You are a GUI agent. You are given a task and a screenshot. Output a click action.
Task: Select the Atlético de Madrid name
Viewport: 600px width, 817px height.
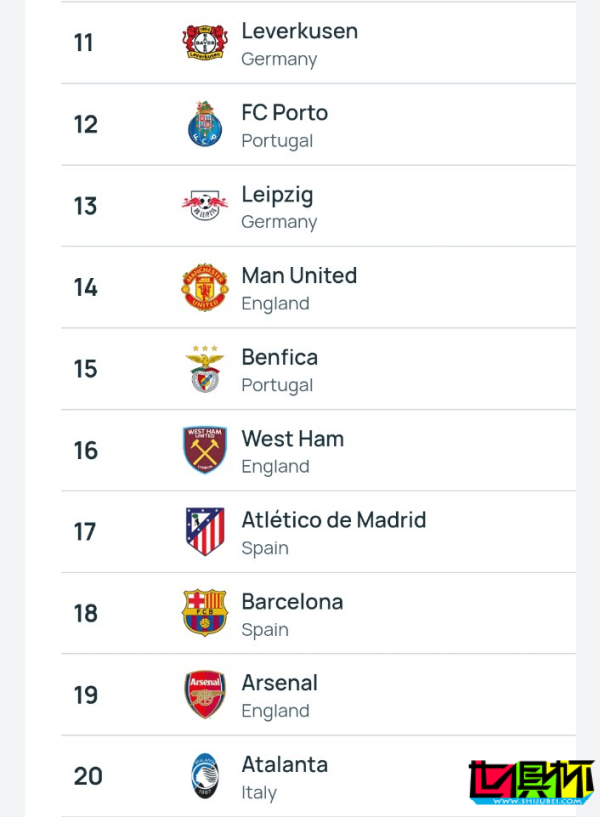333,520
